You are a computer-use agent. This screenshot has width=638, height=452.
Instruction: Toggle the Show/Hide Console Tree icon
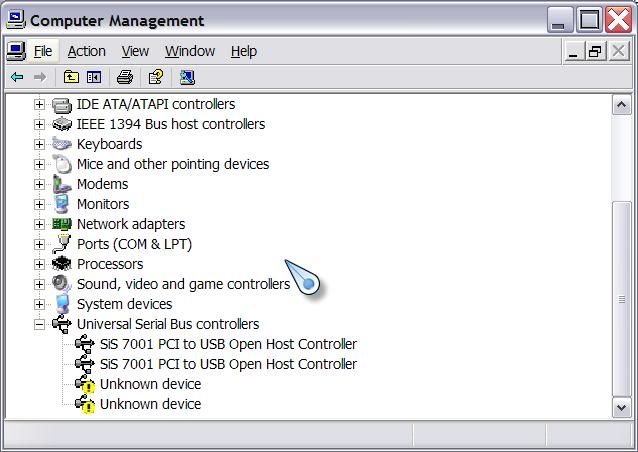click(x=94, y=77)
